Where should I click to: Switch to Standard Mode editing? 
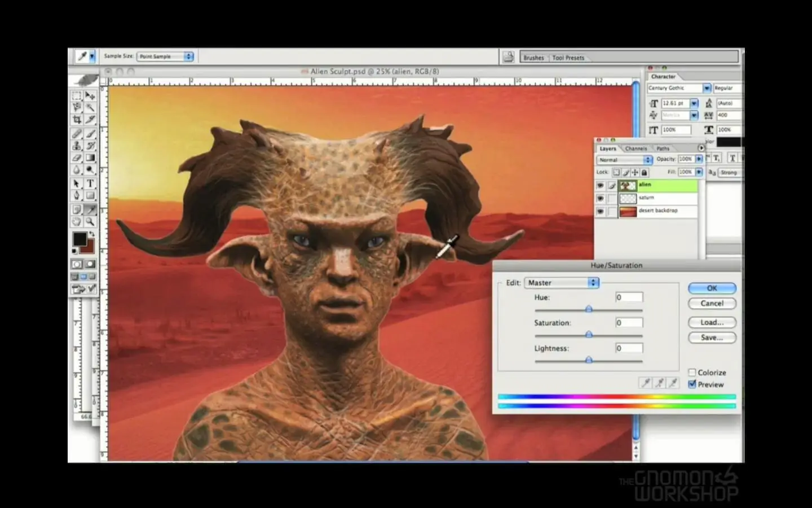click(x=77, y=264)
